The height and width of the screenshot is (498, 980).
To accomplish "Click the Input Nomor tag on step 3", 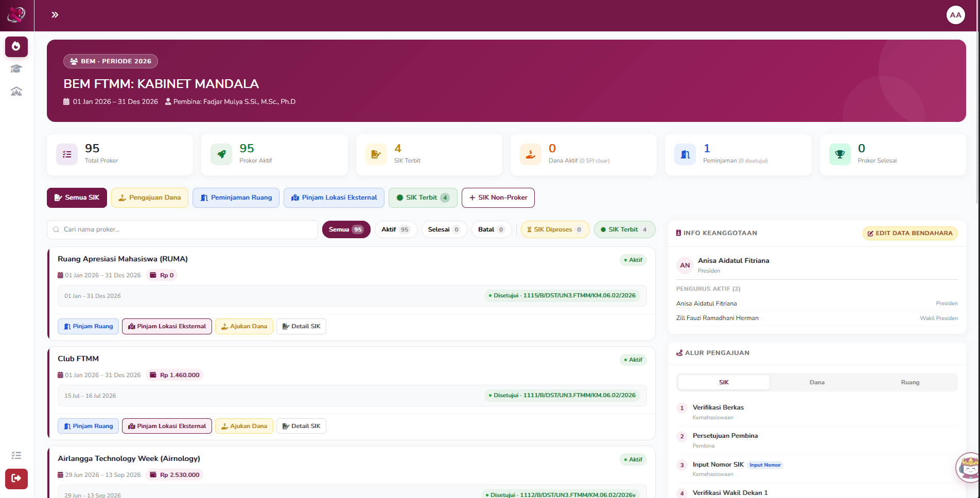I will 765,465.
